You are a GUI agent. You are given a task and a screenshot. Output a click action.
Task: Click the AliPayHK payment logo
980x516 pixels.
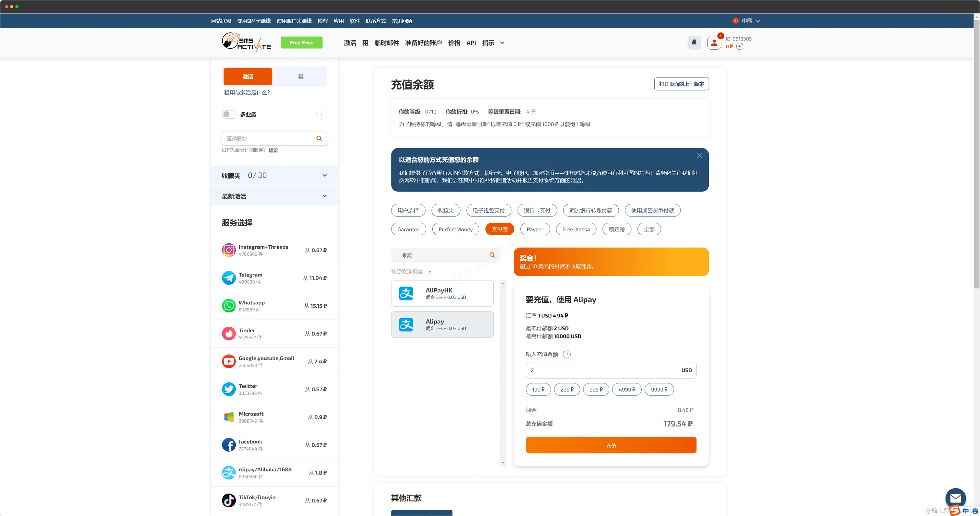click(x=406, y=293)
